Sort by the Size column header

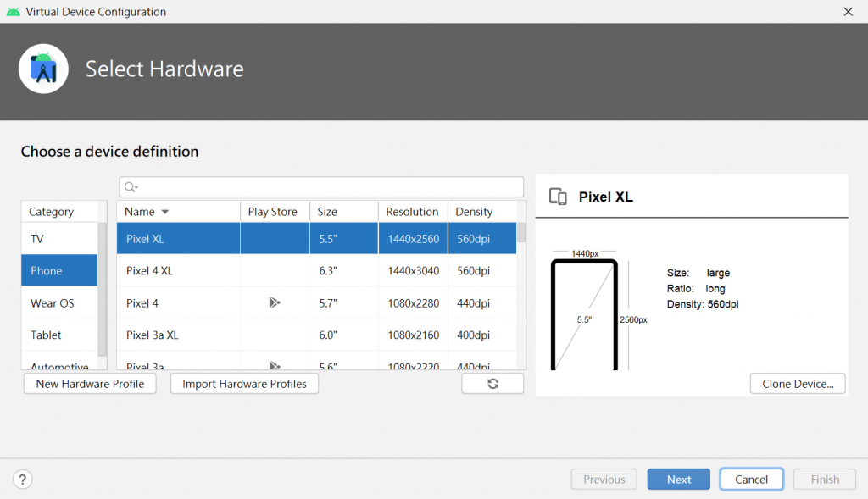pyautogui.click(x=344, y=211)
